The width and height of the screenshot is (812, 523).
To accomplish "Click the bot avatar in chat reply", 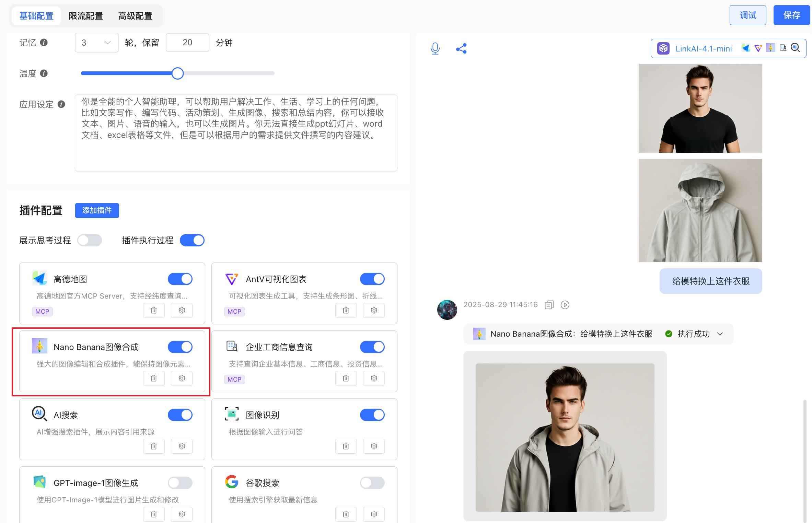I will [x=447, y=310].
